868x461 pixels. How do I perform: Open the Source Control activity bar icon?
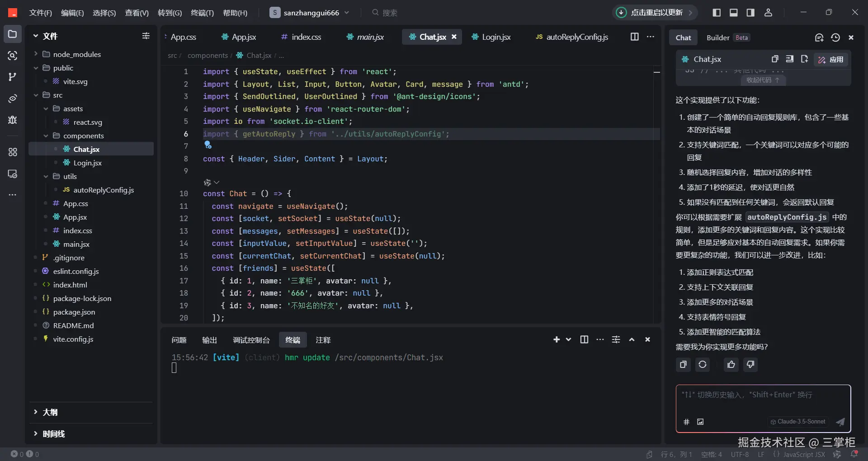click(x=13, y=77)
